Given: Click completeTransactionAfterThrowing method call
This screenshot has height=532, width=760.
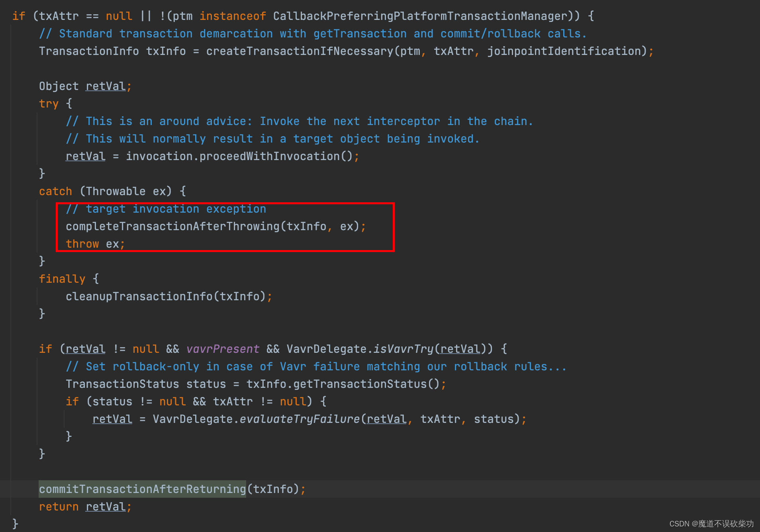Looking at the screenshot, I should (x=172, y=227).
